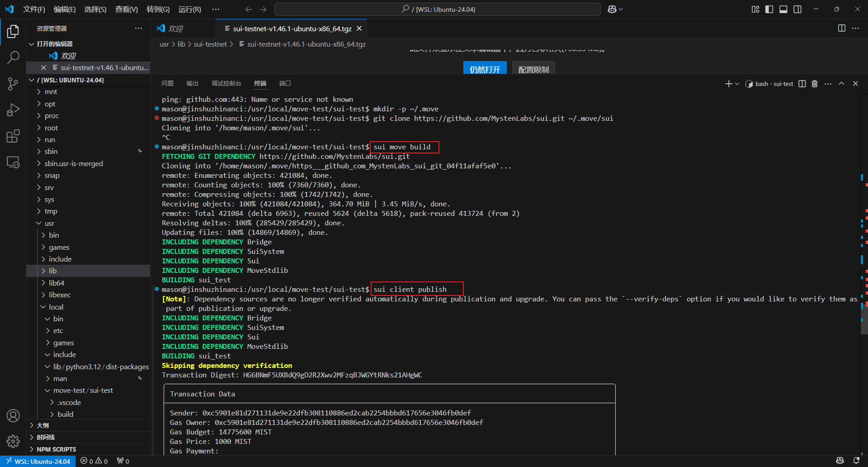Open the Extensions view
Image resolution: width=868 pixels, height=467 pixels.
tap(13, 136)
